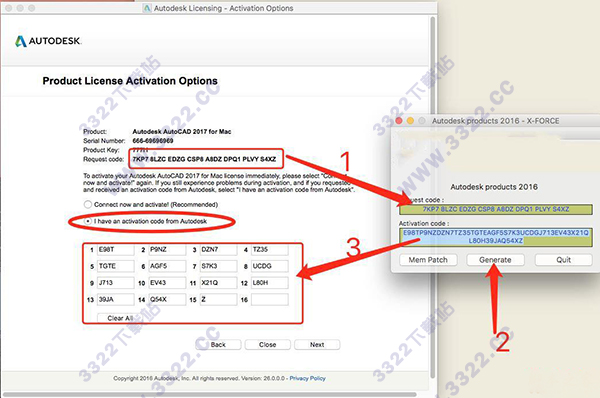Open the Privacy Policy link

(x=307, y=378)
